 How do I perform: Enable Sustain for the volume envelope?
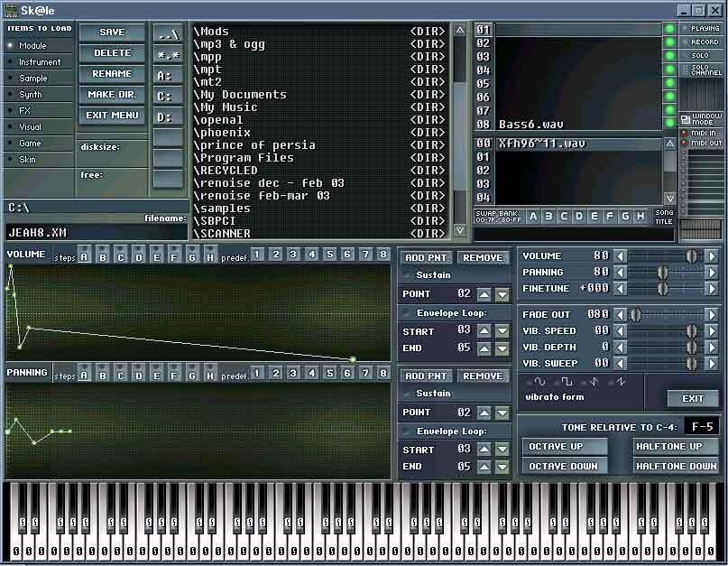coord(408,274)
